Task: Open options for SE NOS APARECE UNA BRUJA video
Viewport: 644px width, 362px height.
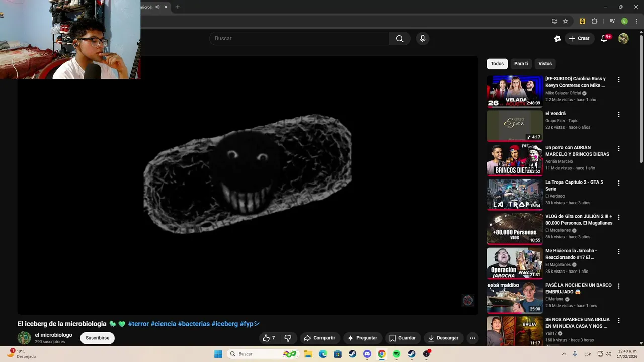Action: pyautogui.click(x=619, y=320)
